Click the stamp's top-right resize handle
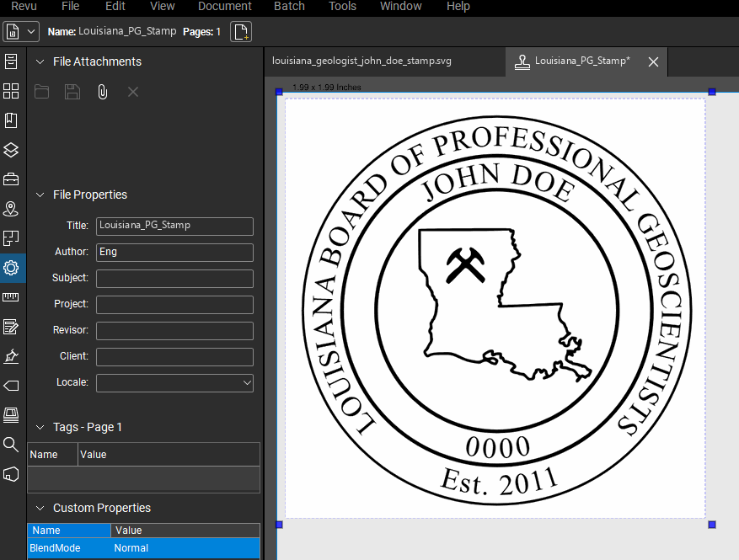The height and width of the screenshot is (560, 739). click(712, 92)
